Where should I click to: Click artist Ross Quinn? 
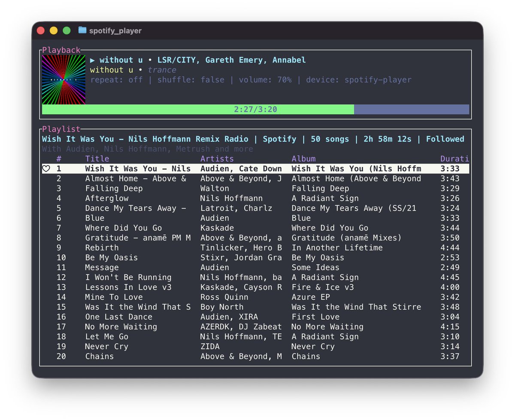(224, 297)
